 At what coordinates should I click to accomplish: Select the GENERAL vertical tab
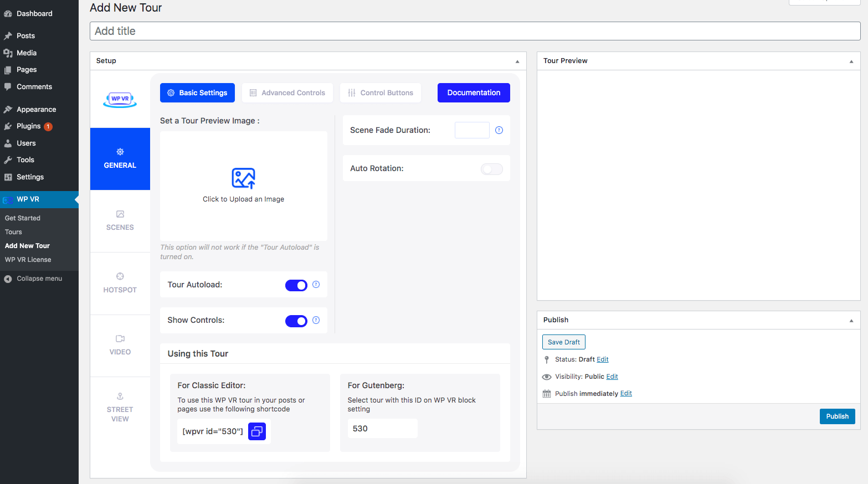point(120,159)
